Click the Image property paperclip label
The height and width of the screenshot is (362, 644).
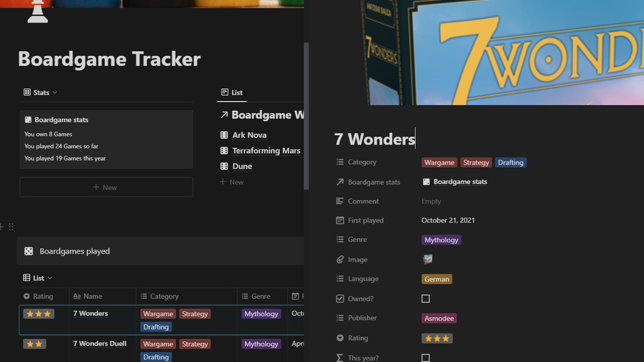point(352,259)
